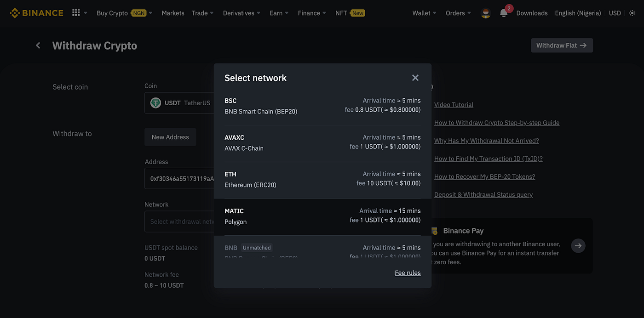Image resolution: width=644 pixels, height=318 pixels.
Task: Click the 0.8 ~ 10 USDT network fee text
Action: pyautogui.click(x=164, y=285)
